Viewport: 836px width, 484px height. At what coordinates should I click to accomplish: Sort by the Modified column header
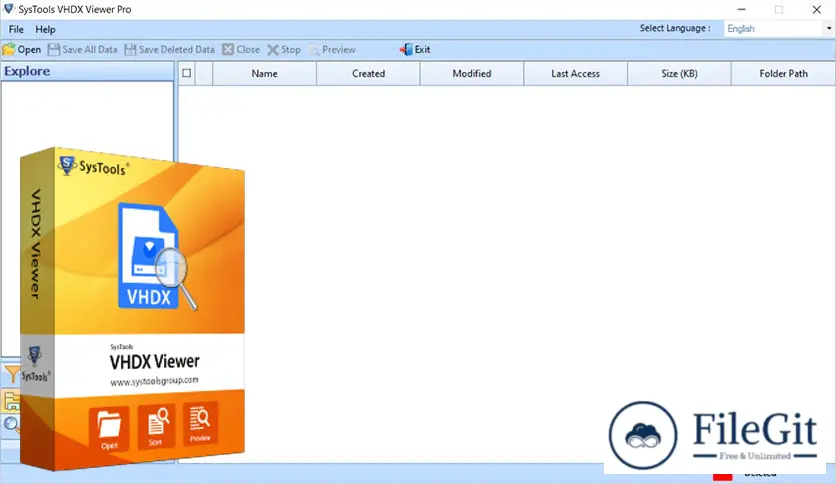472,74
